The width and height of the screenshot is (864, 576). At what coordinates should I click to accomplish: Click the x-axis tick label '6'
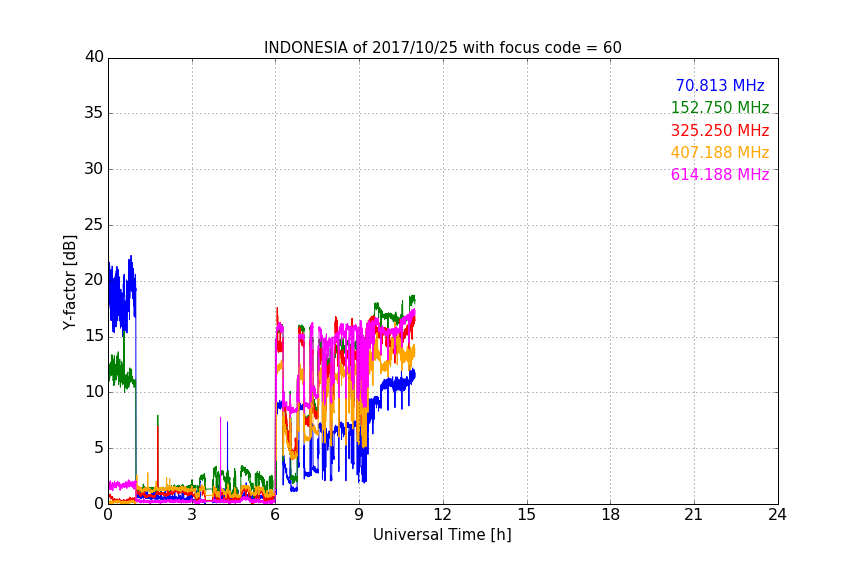point(276,515)
